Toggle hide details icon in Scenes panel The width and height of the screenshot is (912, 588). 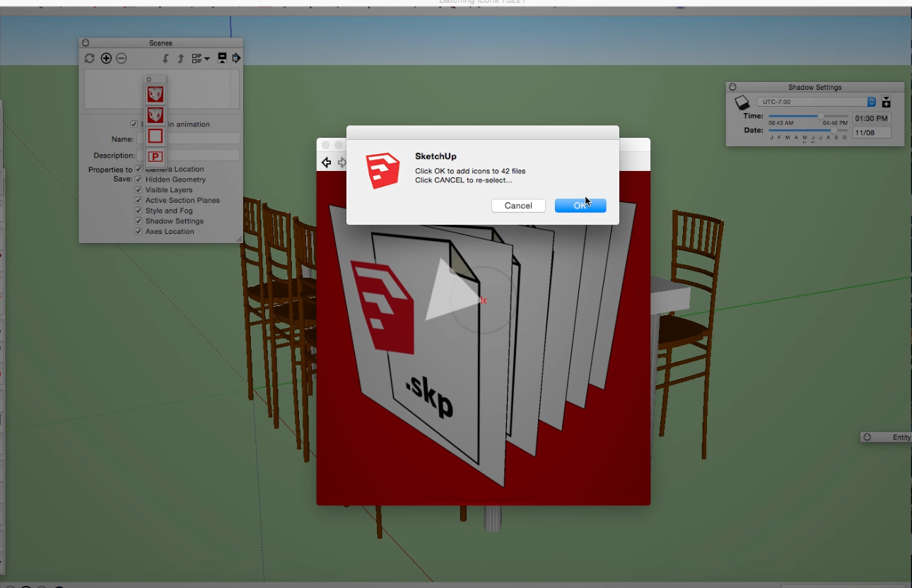coord(222,58)
